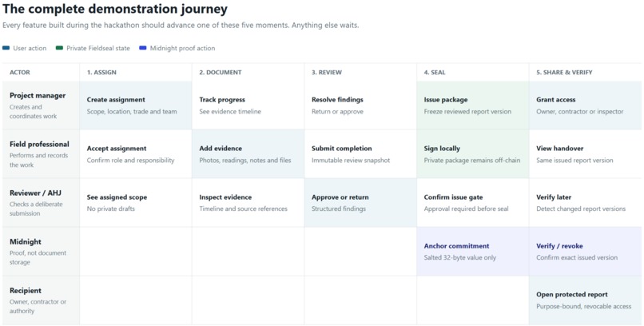The height and width of the screenshot is (326, 644).
Task: Click "Salted 32-byte value only" text
Action: (x=460, y=257)
